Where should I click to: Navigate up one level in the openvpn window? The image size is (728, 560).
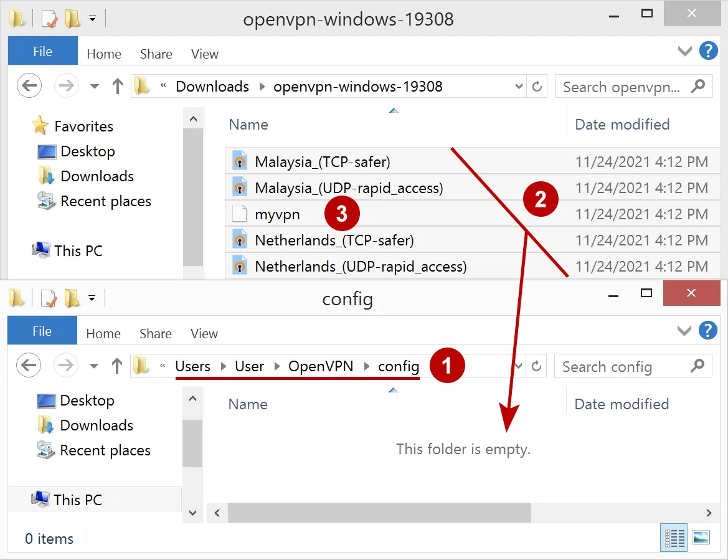click(117, 86)
